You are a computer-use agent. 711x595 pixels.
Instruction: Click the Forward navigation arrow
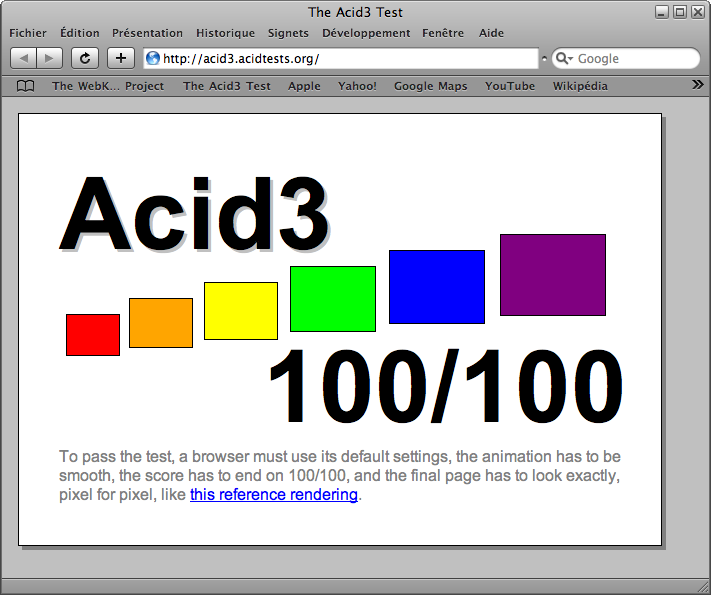50,59
